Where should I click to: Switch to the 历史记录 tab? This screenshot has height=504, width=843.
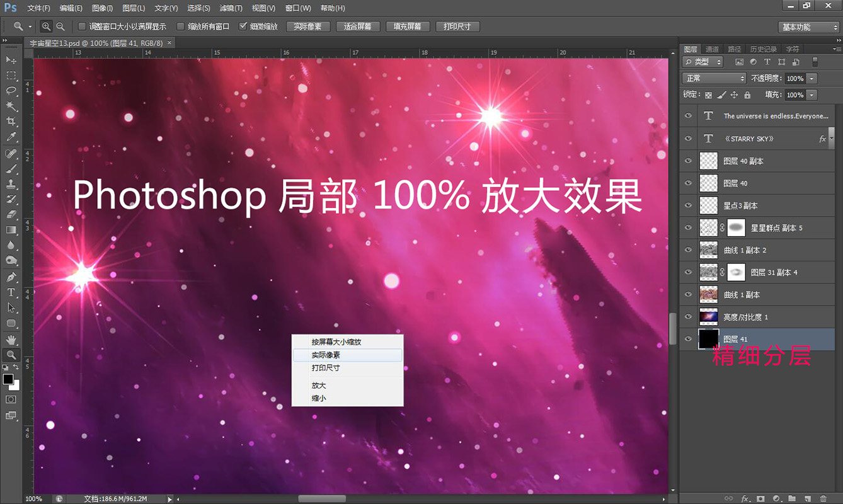coord(764,49)
